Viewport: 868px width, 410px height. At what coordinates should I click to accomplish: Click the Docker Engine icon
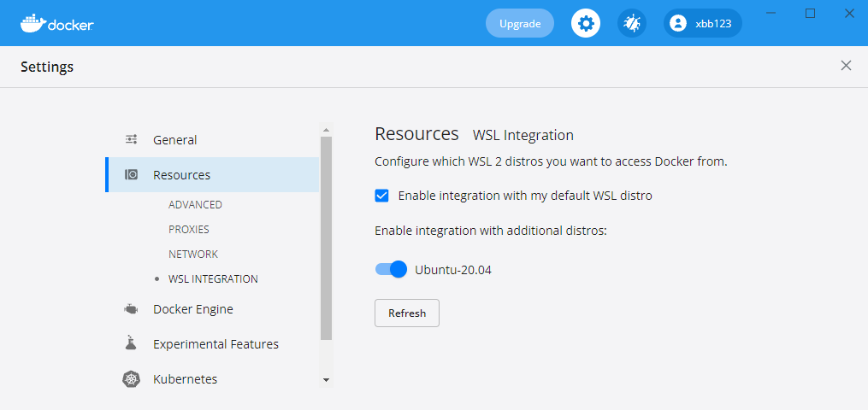(131, 309)
